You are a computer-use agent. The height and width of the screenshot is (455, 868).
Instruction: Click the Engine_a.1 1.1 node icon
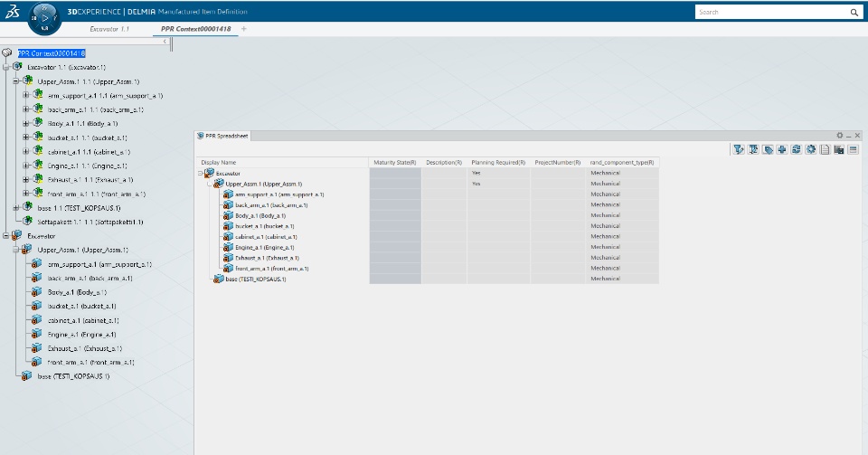(38, 165)
